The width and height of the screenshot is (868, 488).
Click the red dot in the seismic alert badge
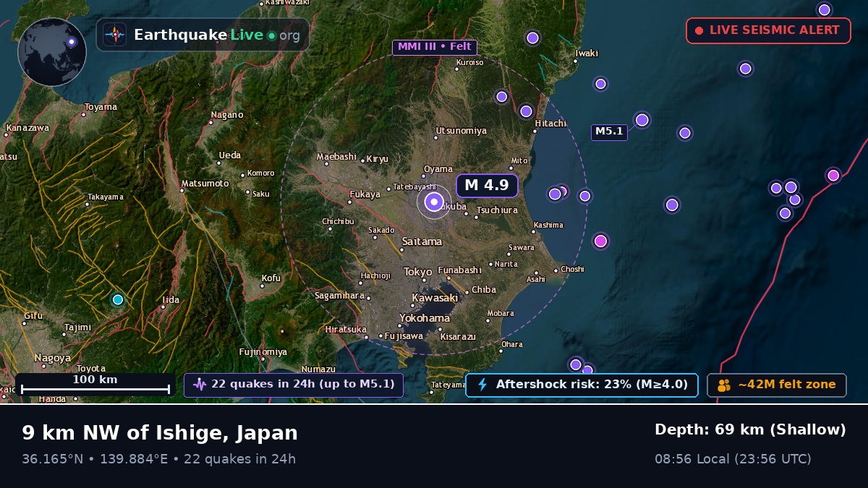[699, 30]
